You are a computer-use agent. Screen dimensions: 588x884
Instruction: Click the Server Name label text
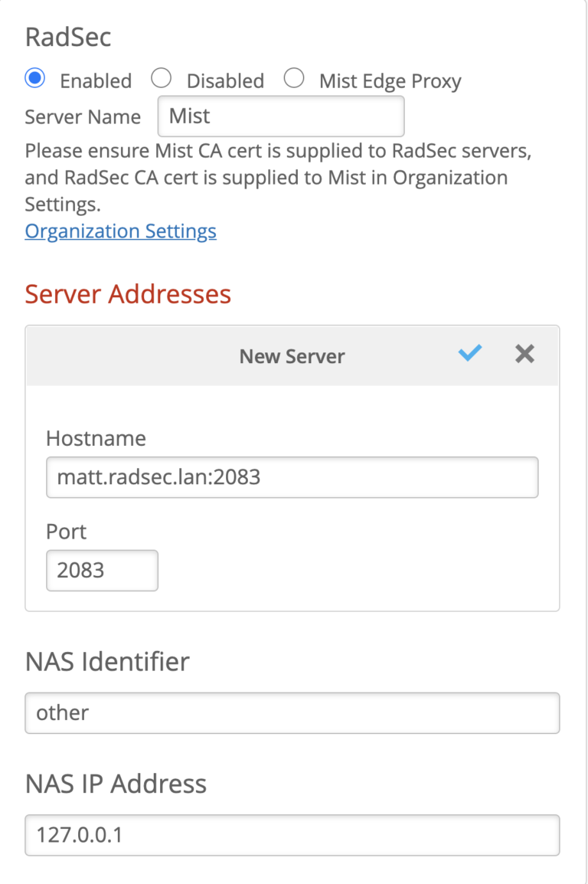[x=83, y=117]
